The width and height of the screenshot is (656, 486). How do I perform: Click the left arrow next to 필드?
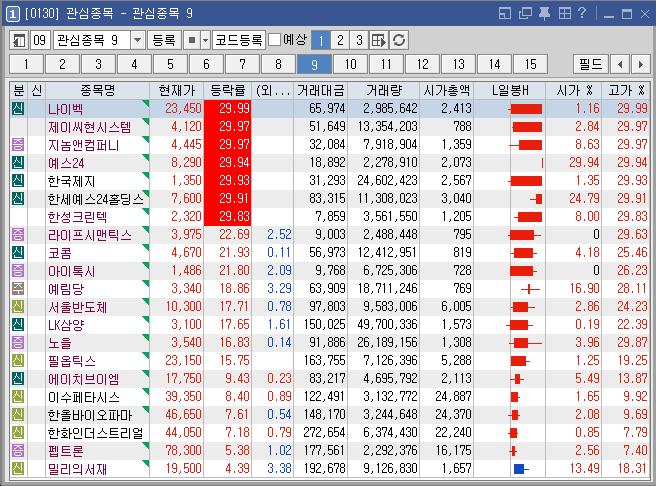(620, 64)
